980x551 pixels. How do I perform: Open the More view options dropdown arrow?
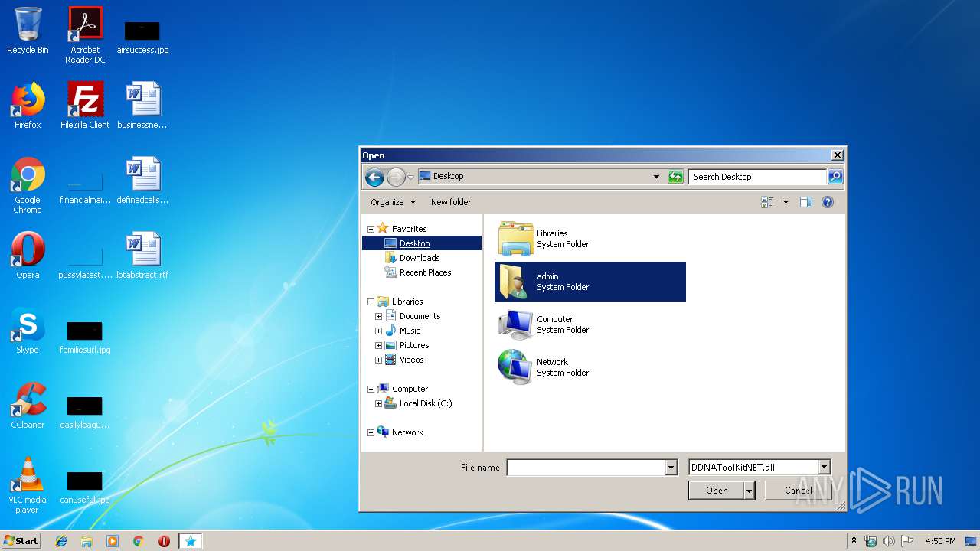[786, 202]
